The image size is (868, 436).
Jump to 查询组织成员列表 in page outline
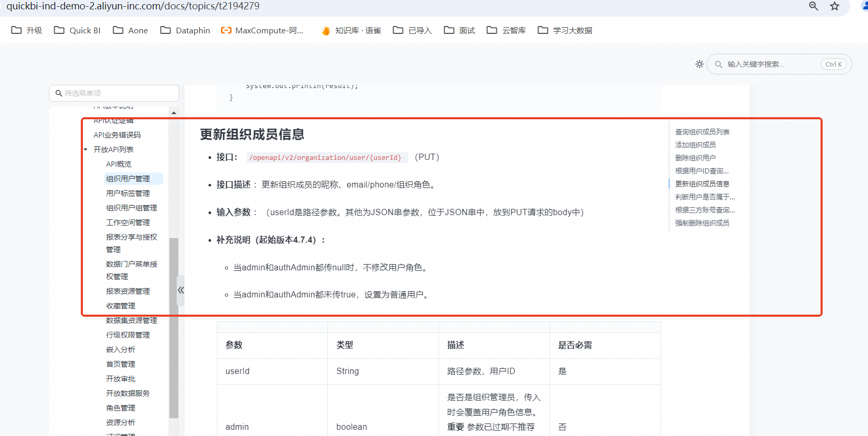tap(702, 132)
